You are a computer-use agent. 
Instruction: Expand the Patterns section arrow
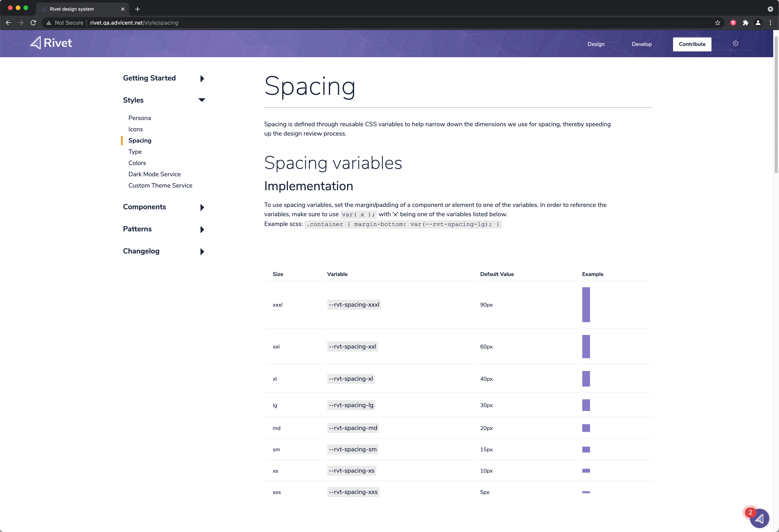(x=202, y=229)
